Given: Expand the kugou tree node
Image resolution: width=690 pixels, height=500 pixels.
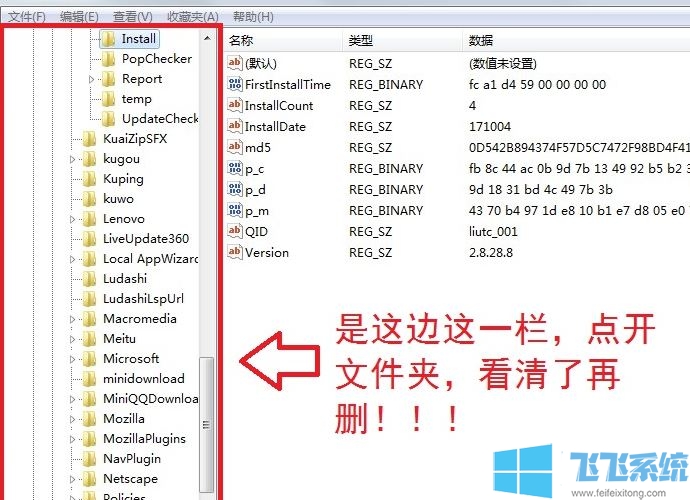Looking at the screenshot, I should pyautogui.click(x=73, y=159).
